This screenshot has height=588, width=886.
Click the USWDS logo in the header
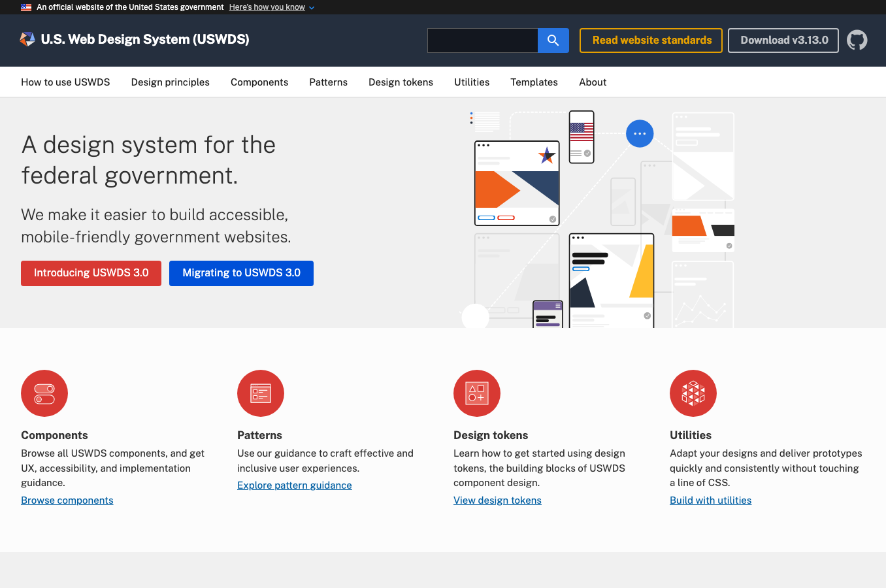(27, 39)
